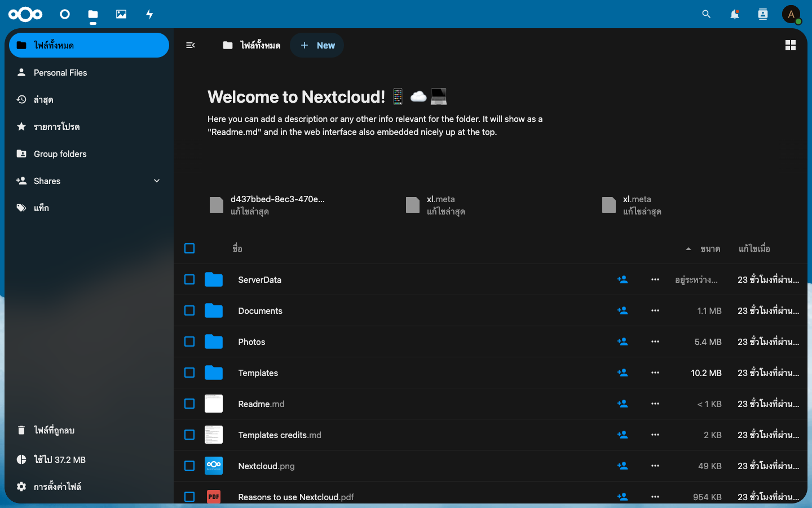Open the user avatar account menu
Viewport: 812px width, 508px height.
tap(791, 14)
